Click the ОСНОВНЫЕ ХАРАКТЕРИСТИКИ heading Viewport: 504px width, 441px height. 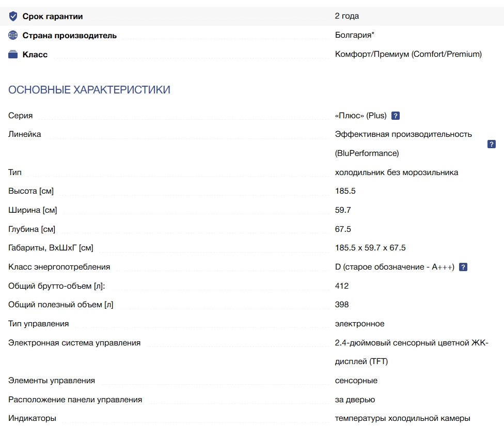click(x=89, y=90)
